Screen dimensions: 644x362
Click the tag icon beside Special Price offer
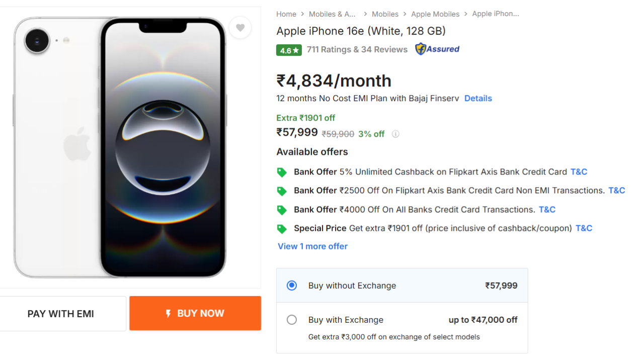click(x=282, y=228)
